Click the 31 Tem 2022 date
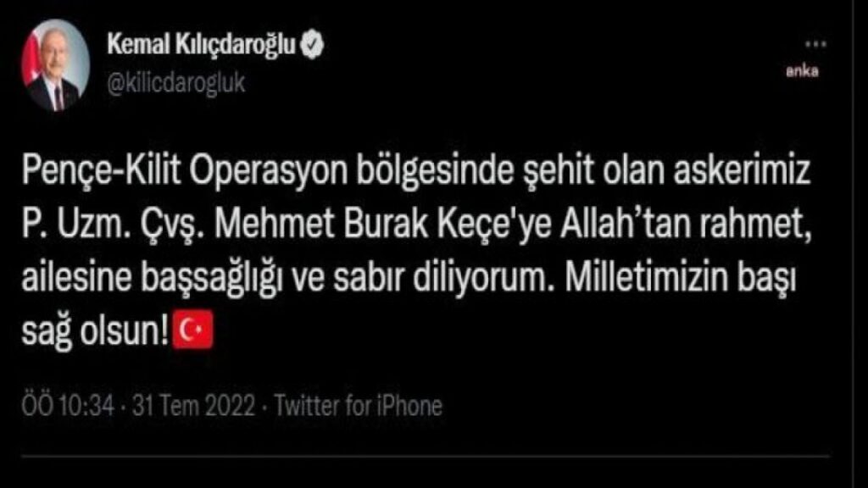Image resolution: width=868 pixels, height=488 pixels. click(194, 406)
